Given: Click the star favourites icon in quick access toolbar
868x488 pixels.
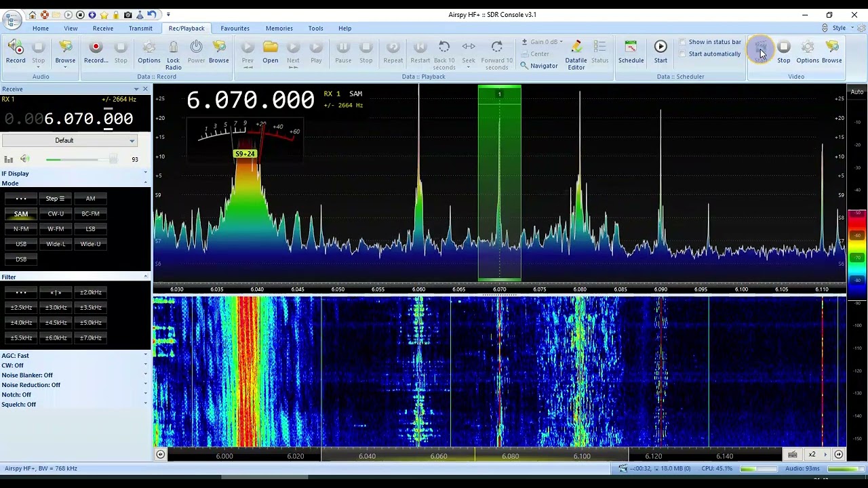Looking at the screenshot, I should (x=104, y=15).
